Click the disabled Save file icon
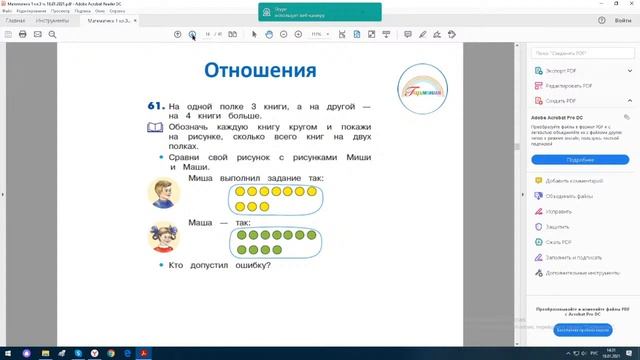 8,34
